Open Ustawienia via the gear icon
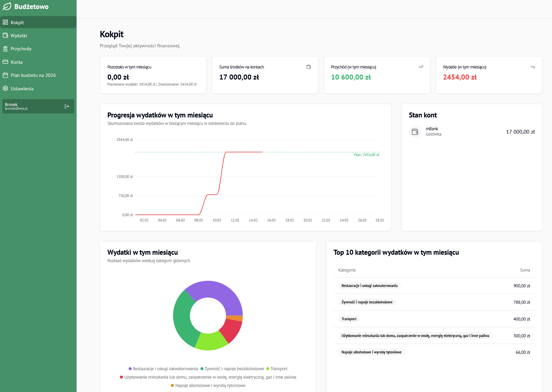Image resolution: width=552 pixels, height=392 pixels. tap(5, 88)
